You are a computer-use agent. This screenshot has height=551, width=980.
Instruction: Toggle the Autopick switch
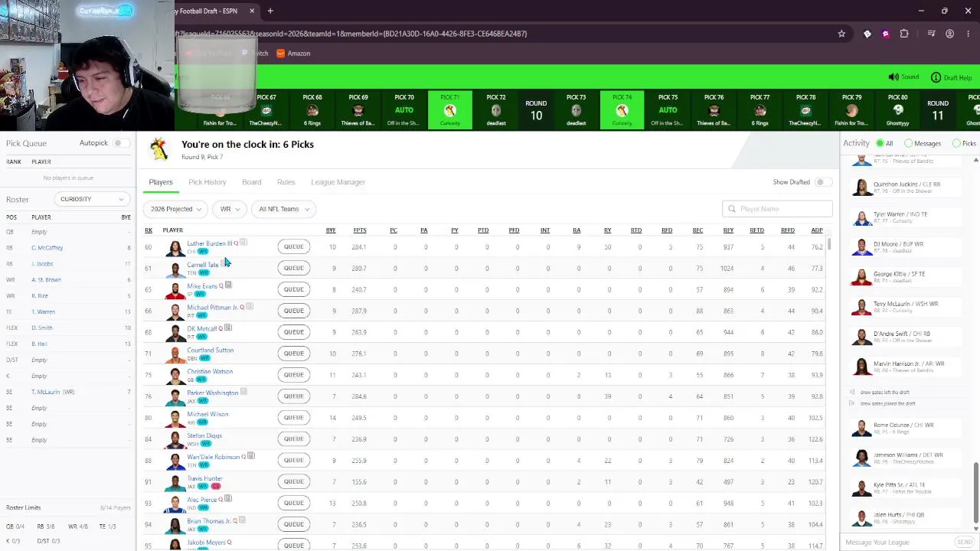pyautogui.click(x=119, y=143)
